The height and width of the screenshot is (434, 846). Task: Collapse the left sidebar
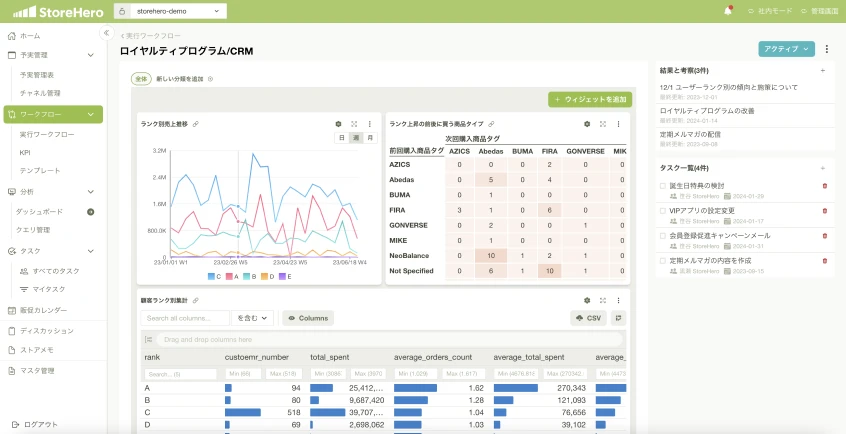[106, 33]
